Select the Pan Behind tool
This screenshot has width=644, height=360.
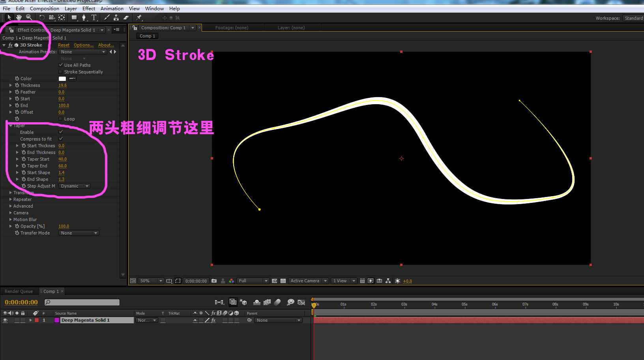[62, 17]
